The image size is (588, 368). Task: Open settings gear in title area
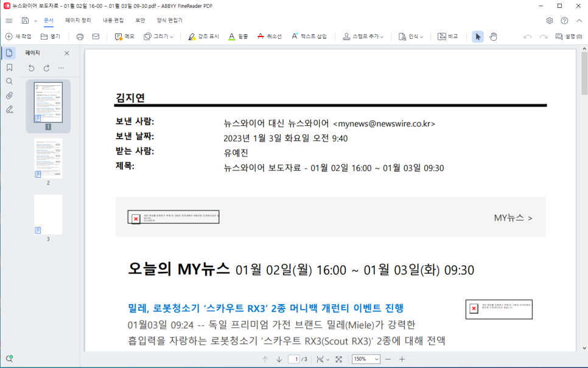(x=550, y=21)
